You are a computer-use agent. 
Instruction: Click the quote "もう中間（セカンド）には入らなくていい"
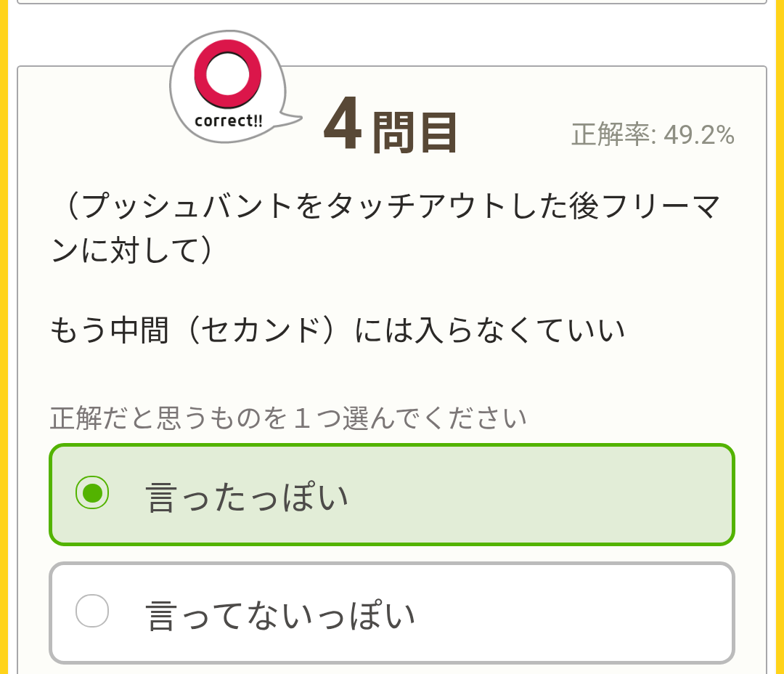(338, 331)
